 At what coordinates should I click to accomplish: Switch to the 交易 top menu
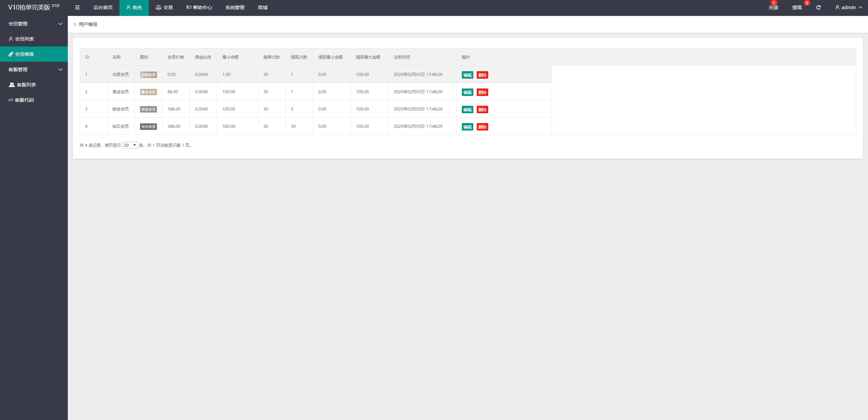164,7
